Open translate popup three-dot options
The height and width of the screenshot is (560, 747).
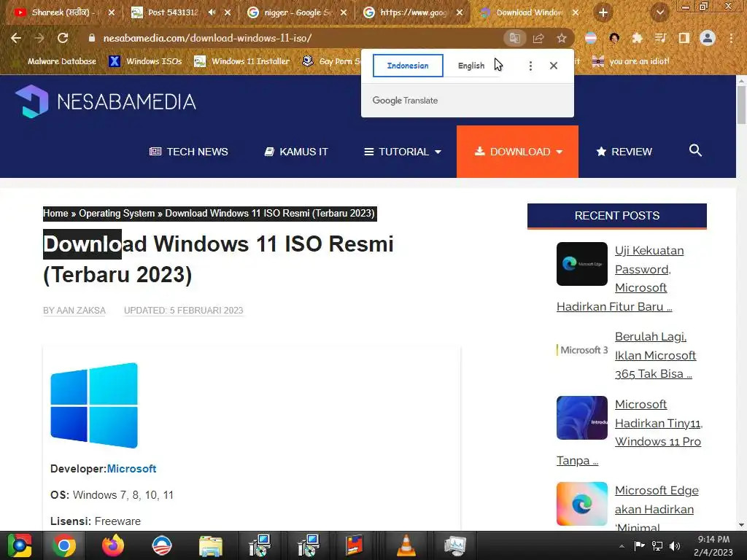pyautogui.click(x=530, y=66)
